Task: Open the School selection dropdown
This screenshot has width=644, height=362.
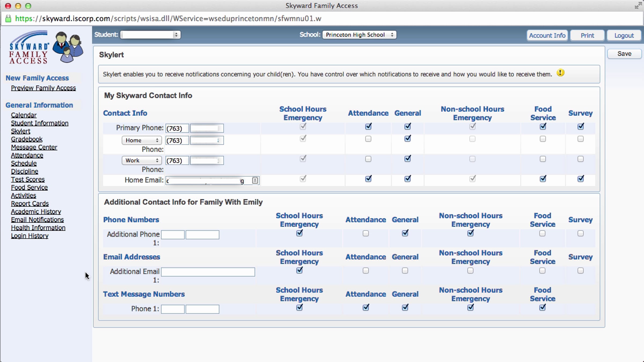Action: pyautogui.click(x=359, y=35)
